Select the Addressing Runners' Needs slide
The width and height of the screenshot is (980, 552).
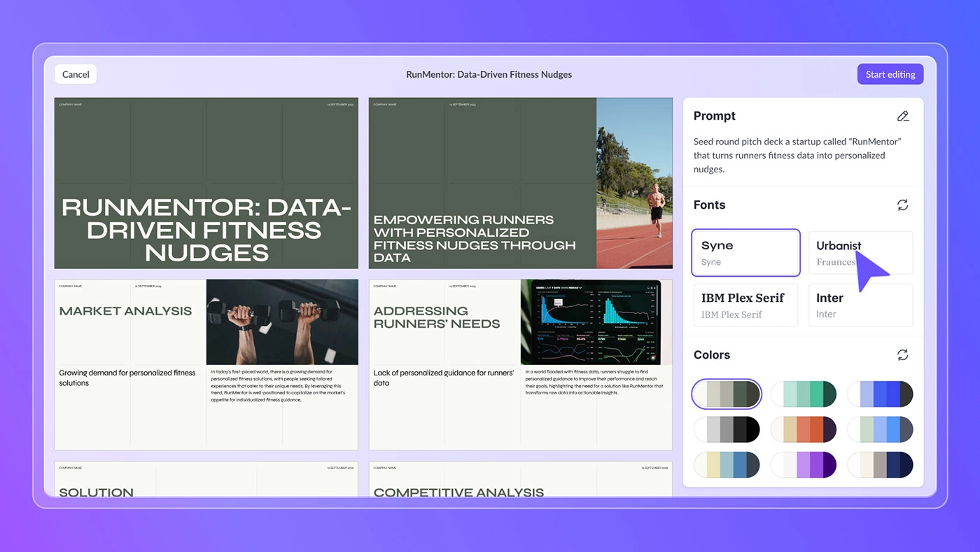point(521,364)
